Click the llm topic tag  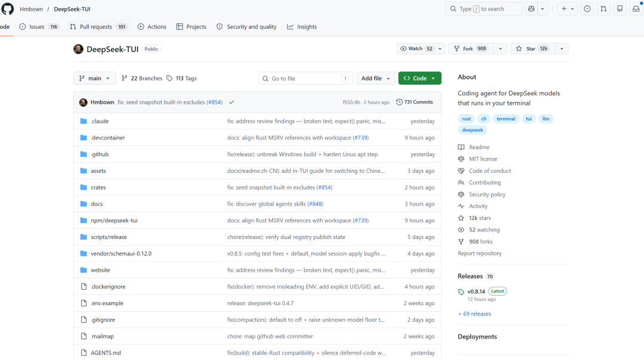pyautogui.click(x=546, y=119)
